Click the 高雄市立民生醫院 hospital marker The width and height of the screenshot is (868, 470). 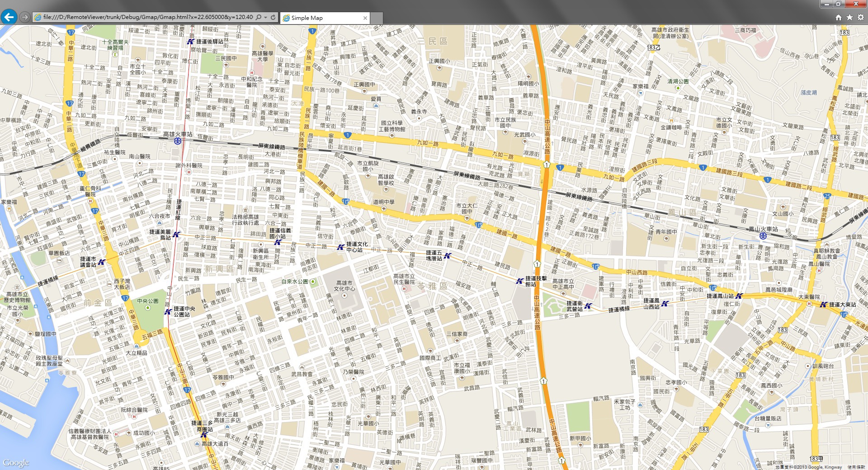(x=404, y=288)
